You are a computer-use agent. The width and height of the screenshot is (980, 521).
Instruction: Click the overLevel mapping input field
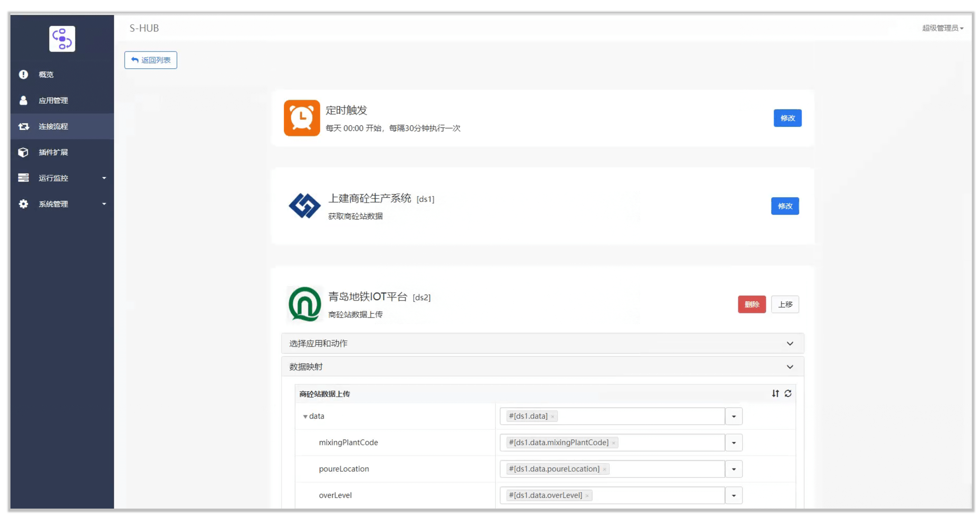(612, 495)
